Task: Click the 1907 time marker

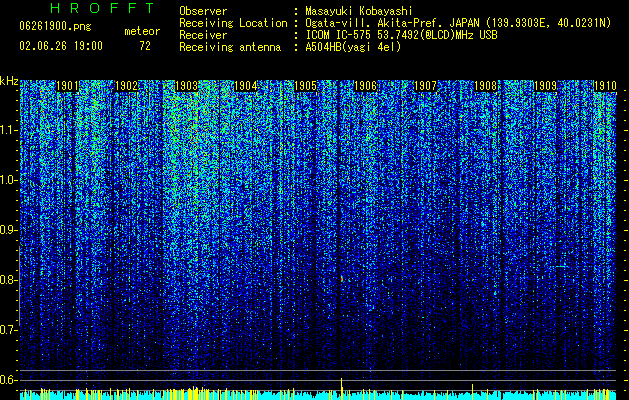Action: (425, 86)
